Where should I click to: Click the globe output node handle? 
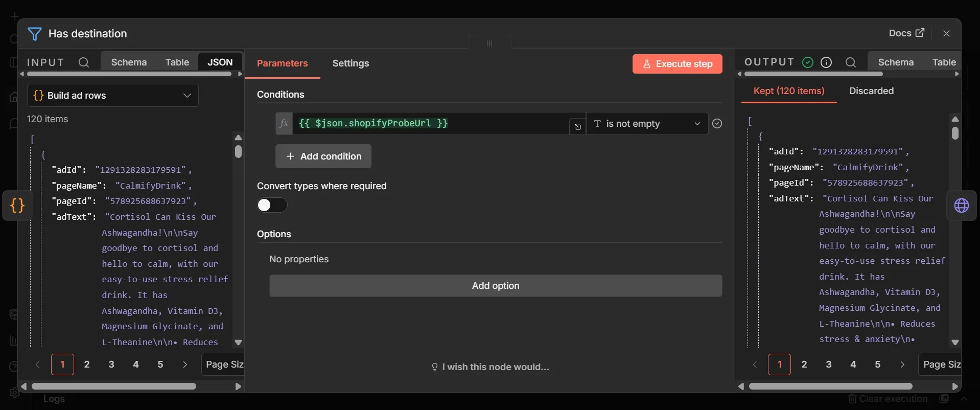point(962,206)
